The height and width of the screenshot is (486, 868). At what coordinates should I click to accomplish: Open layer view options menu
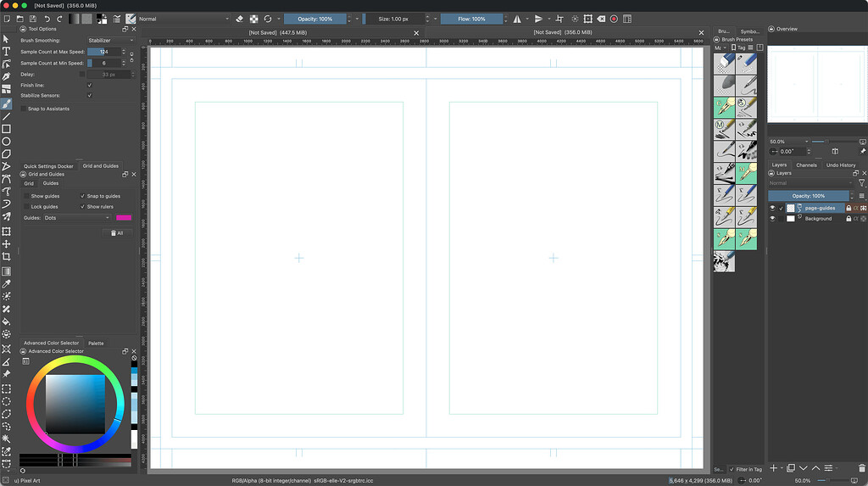coord(862,196)
